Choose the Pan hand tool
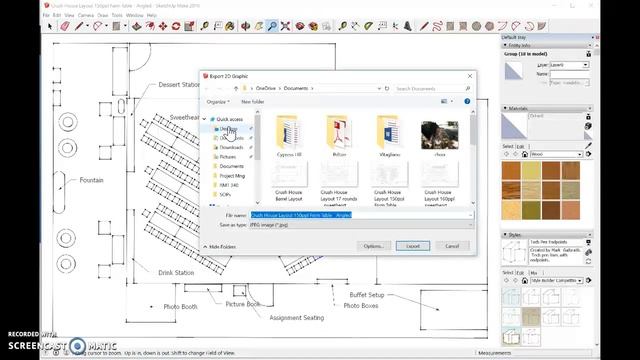 pyautogui.click(x=259, y=27)
